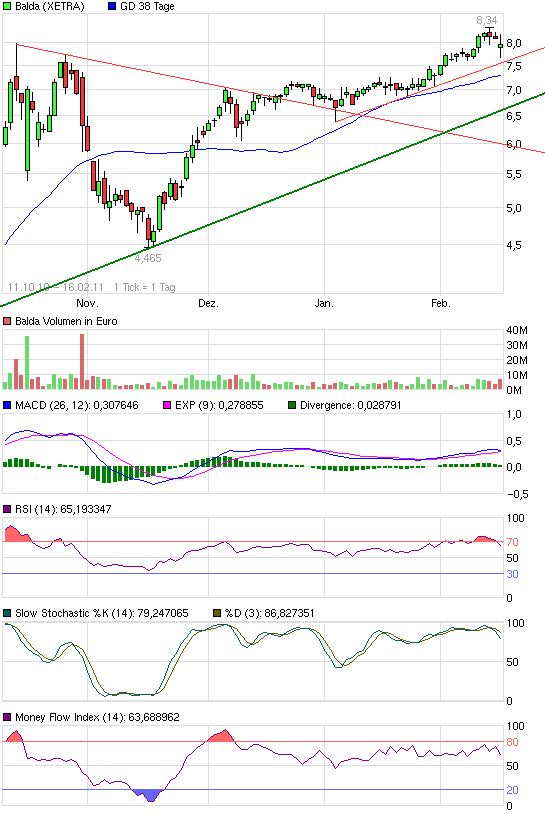Click the magenta EXP (9) legend swatch
This screenshot has width=545, height=814.
(167, 405)
